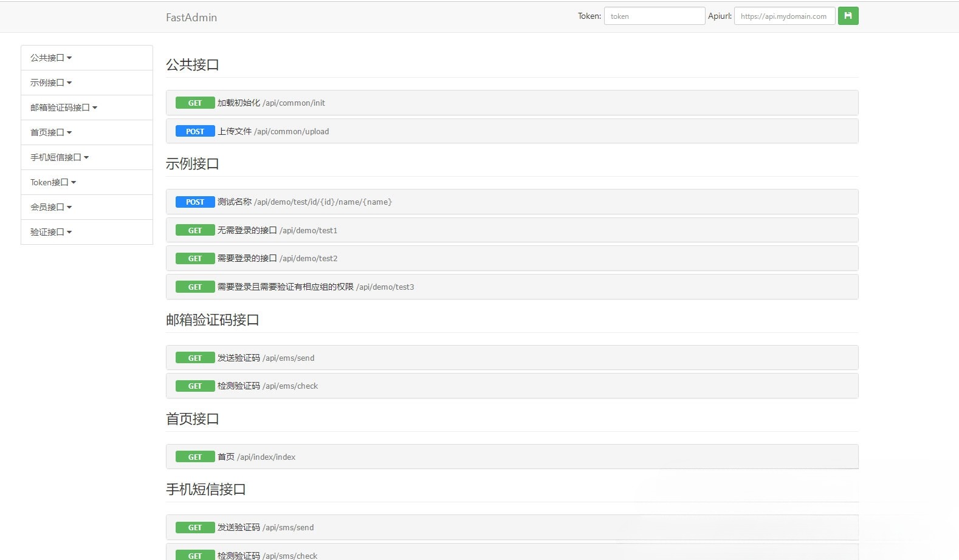Click the FastAdmin brand link
This screenshot has width=959, height=560.
pyautogui.click(x=191, y=18)
